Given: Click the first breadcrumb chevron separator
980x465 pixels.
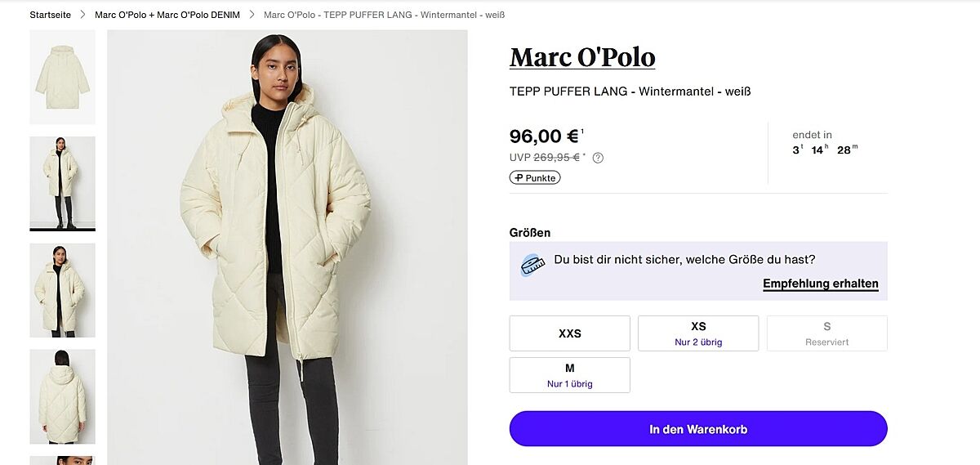Looking at the screenshot, I should tap(82, 15).
